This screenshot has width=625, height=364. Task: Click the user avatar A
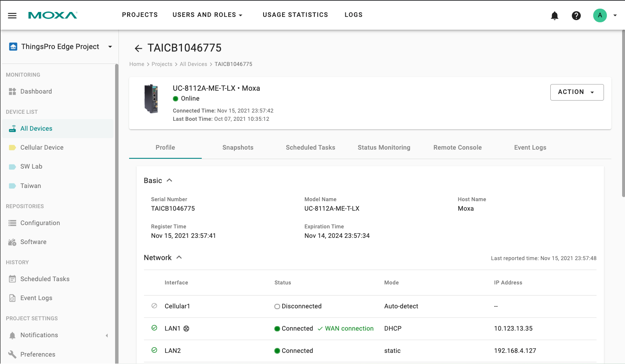[x=600, y=15]
